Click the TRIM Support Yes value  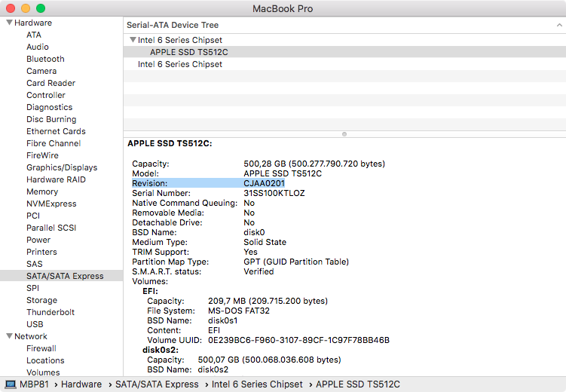[250, 252]
